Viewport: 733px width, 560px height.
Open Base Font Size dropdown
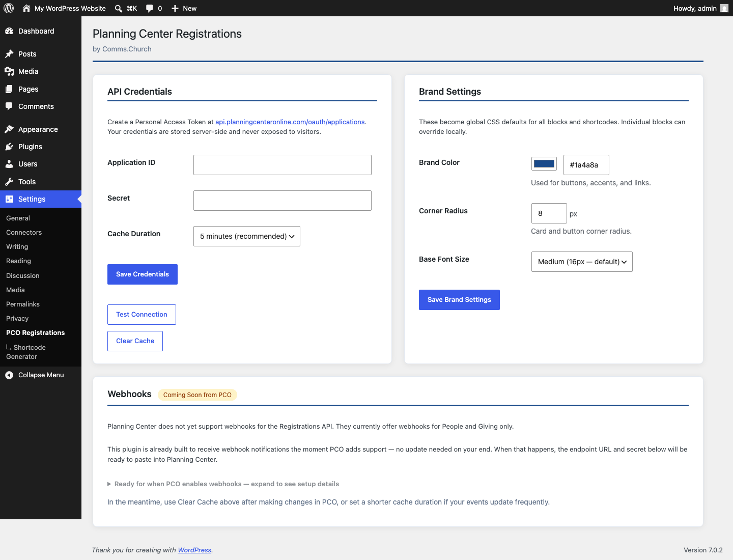(x=582, y=262)
